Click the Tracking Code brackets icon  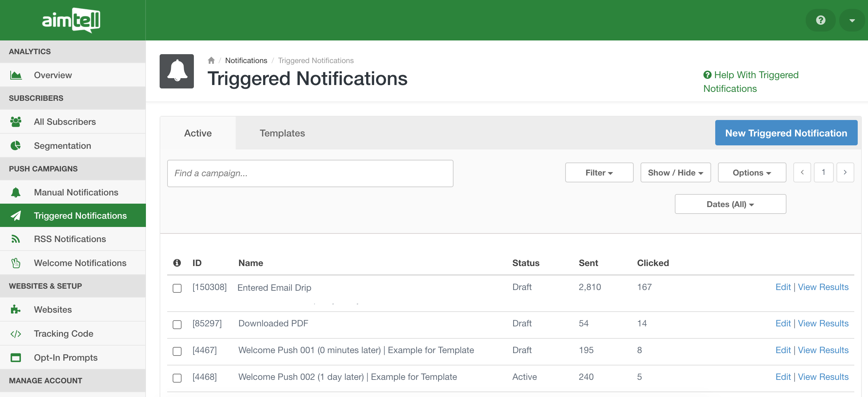pyautogui.click(x=16, y=334)
